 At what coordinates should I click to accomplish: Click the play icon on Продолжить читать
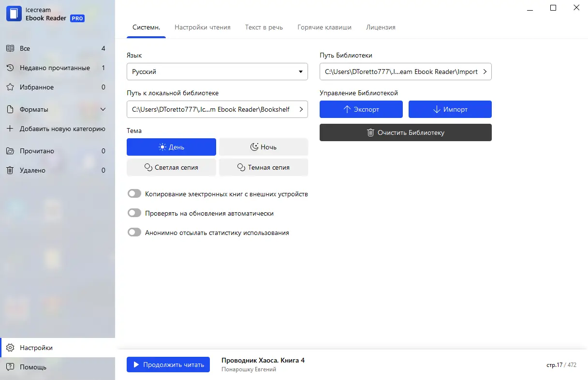136,365
